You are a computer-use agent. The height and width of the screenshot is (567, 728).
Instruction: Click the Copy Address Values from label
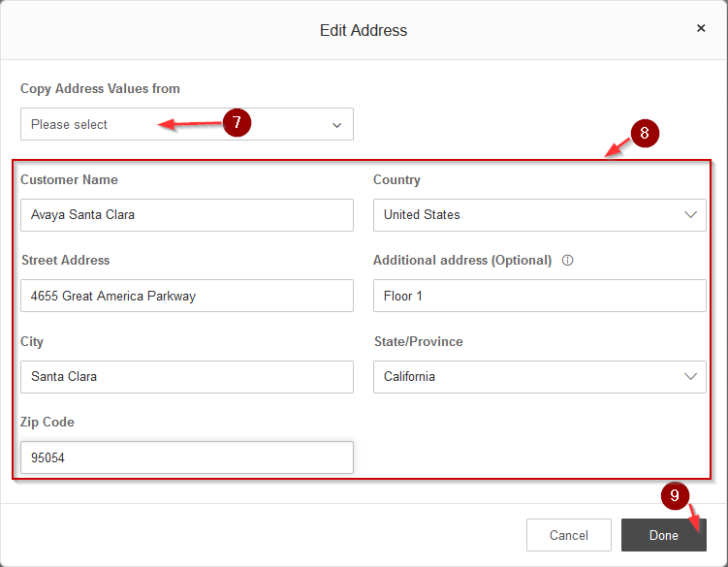click(x=100, y=88)
